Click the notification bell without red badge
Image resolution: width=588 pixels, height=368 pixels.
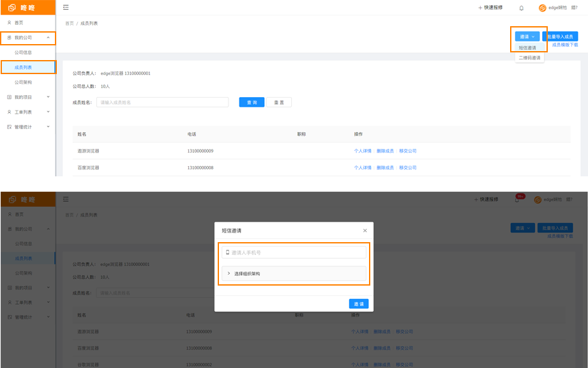[x=522, y=8]
